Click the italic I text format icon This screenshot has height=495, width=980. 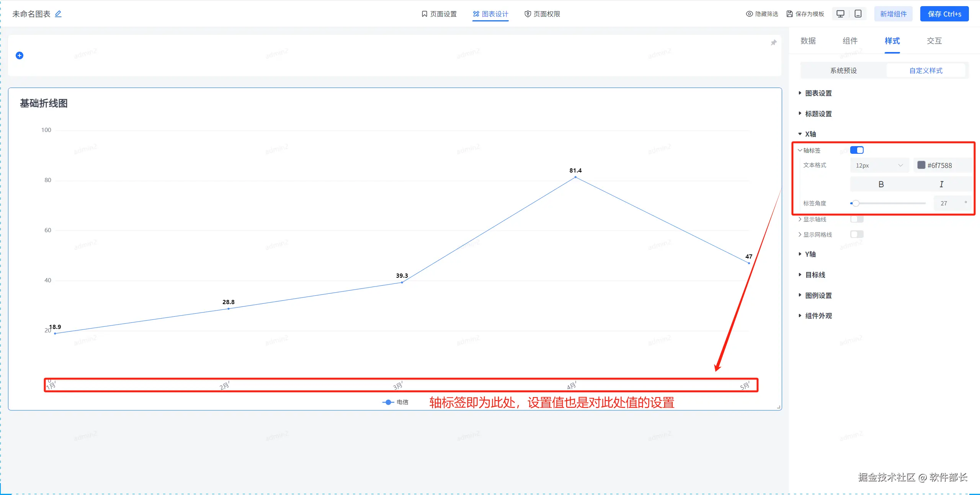(x=941, y=184)
